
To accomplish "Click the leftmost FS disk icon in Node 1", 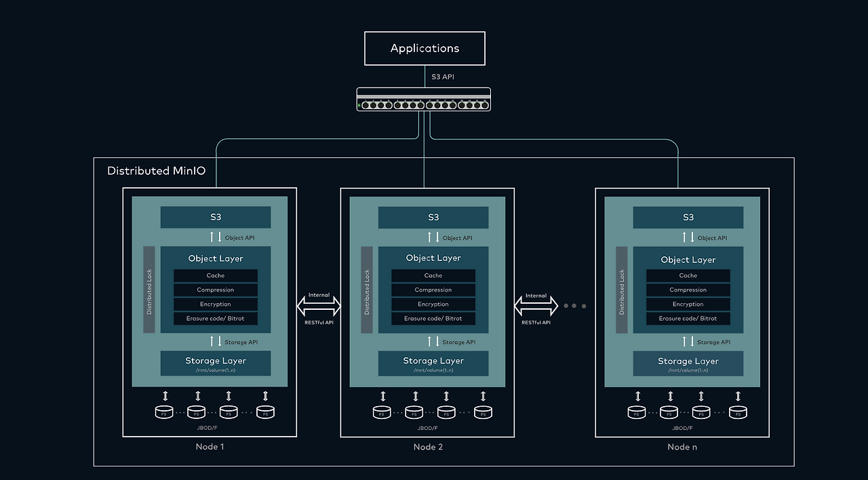I will coord(164,412).
